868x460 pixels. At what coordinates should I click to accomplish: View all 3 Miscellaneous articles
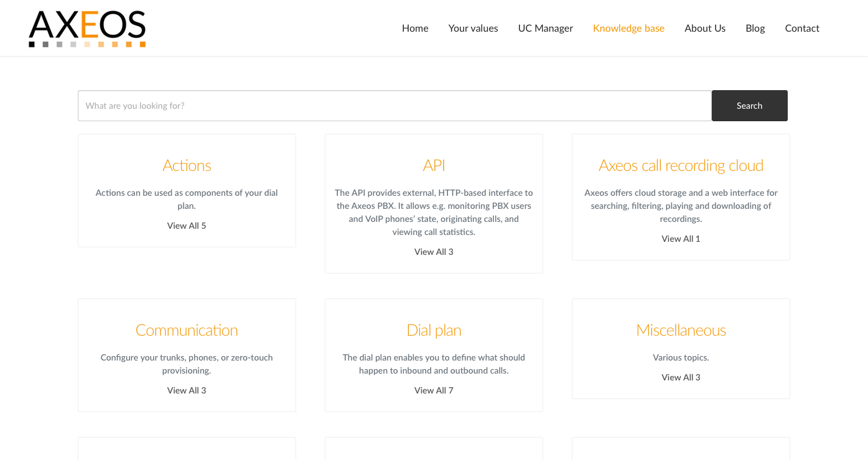[681, 377]
